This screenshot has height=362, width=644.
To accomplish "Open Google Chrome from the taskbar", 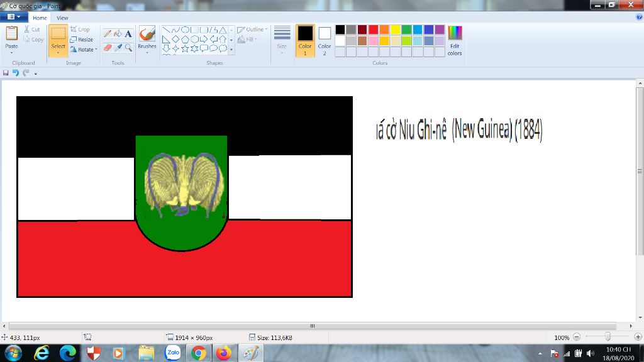I will [198, 353].
